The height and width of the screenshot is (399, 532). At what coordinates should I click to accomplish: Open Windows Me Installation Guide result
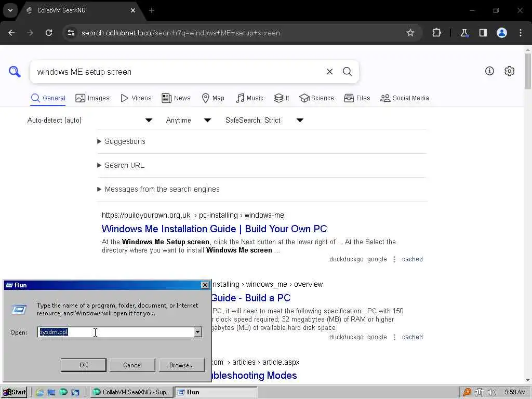click(x=214, y=229)
